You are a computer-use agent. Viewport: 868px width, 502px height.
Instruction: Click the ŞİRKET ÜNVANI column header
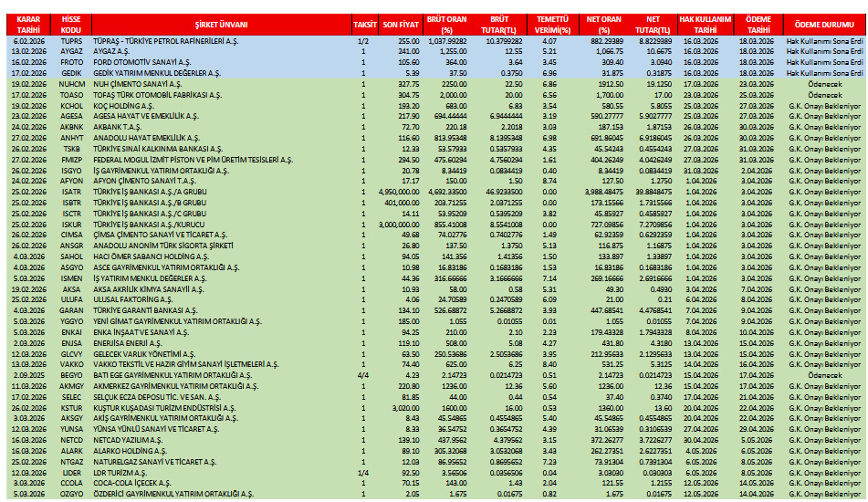point(222,24)
